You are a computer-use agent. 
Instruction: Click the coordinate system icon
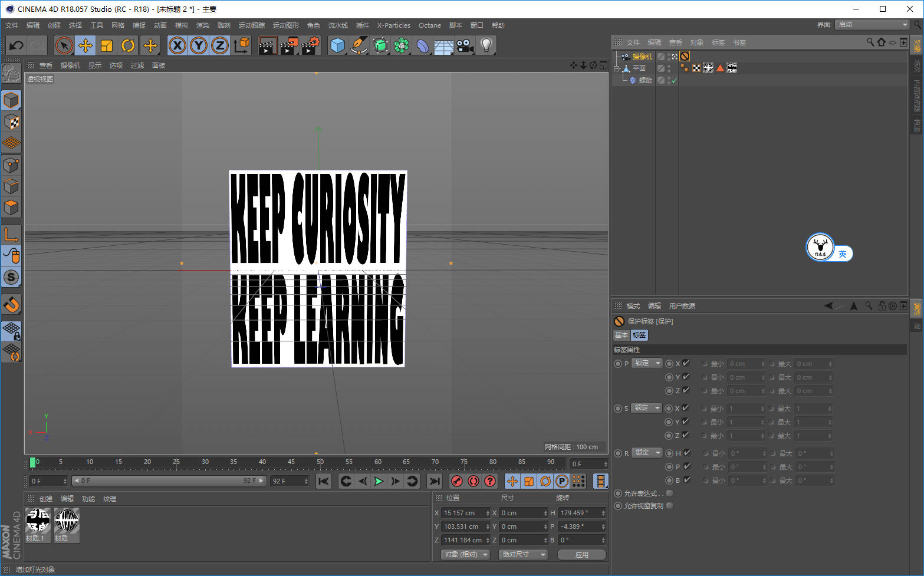(x=241, y=45)
